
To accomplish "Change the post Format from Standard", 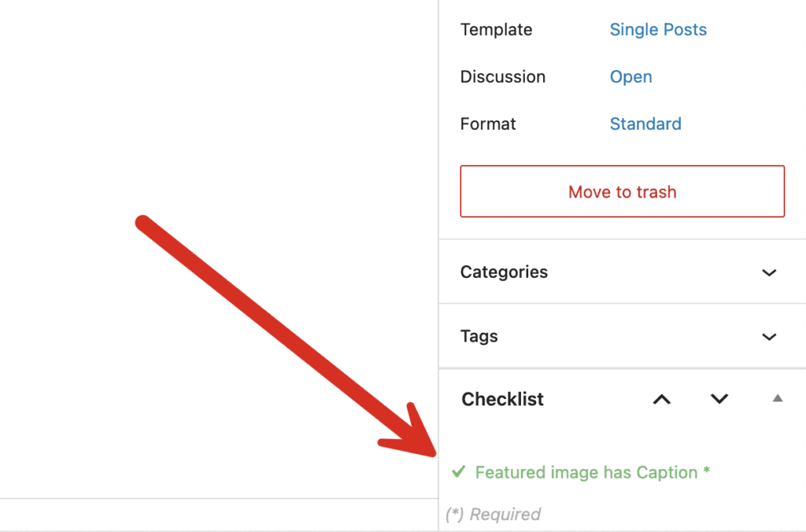I will tap(645, 124).
